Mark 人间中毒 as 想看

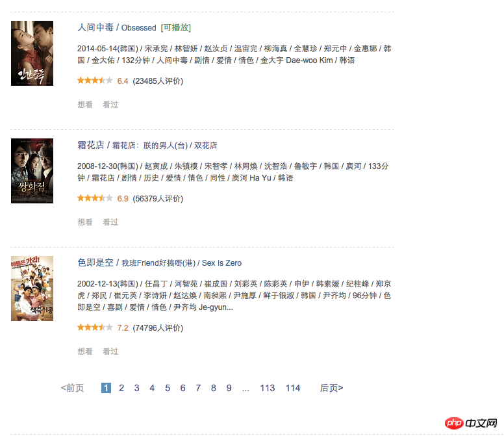click(x=85, y=105)
